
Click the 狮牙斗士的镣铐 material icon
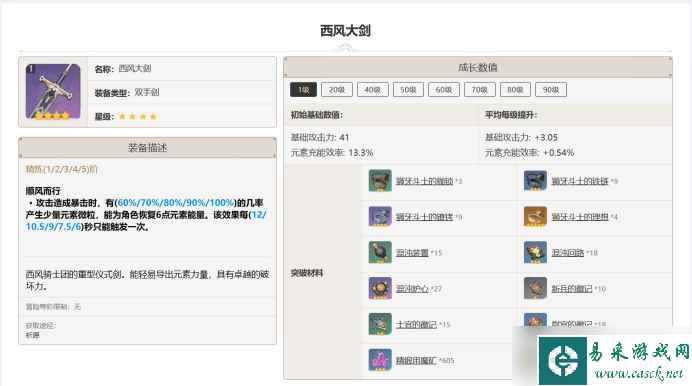tap(380, 217)
